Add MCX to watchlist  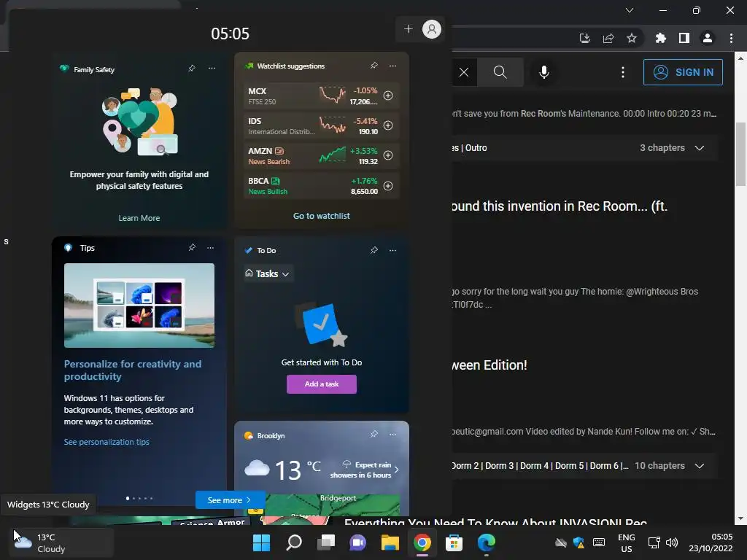click(x=388, y=96)
